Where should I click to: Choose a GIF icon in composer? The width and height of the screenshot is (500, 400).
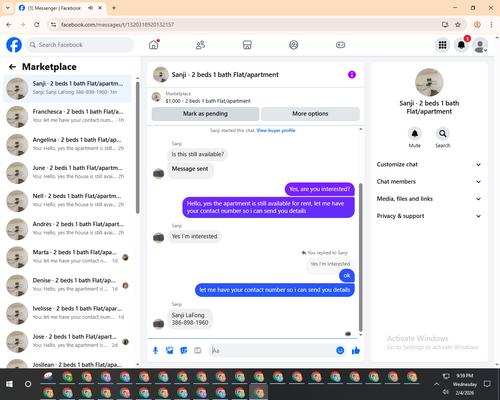tap(198, 350)
